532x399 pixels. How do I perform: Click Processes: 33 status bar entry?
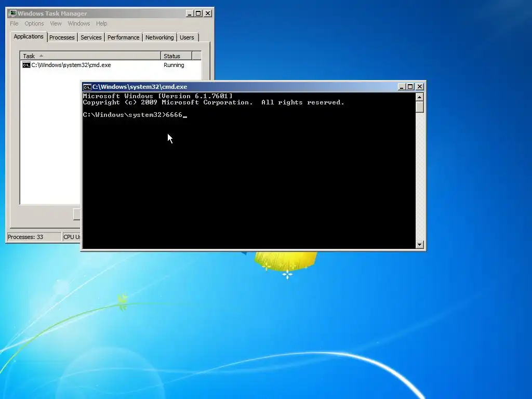tap(34, 237)
